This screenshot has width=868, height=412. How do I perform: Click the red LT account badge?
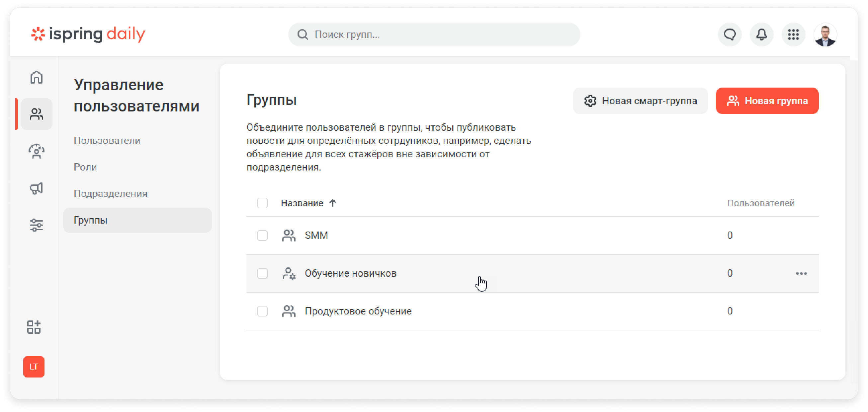(34, 367)
